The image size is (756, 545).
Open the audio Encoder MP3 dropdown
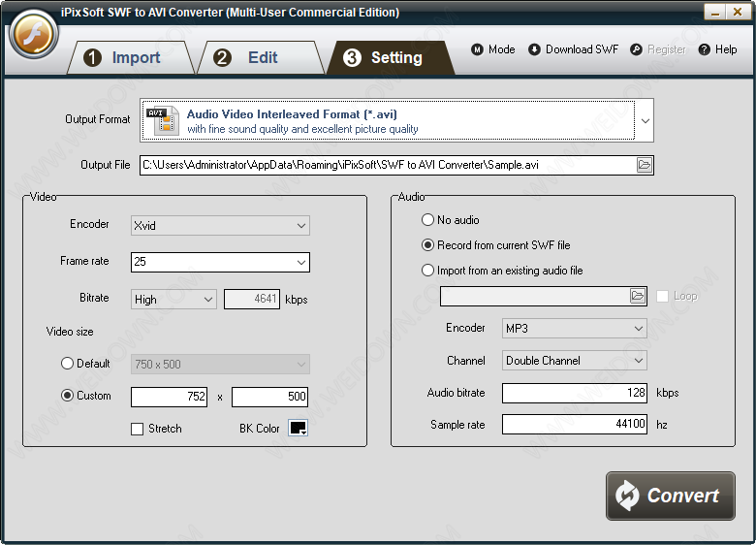574,329
